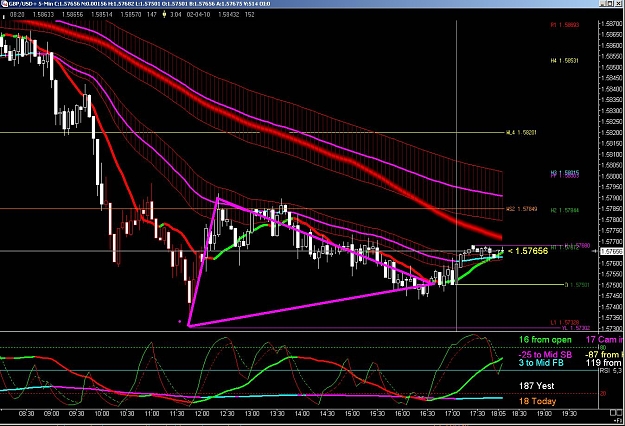625x426 pixels.
Task: Click the 08:20 time value in data bar
Action: click(x=17, y=14)
